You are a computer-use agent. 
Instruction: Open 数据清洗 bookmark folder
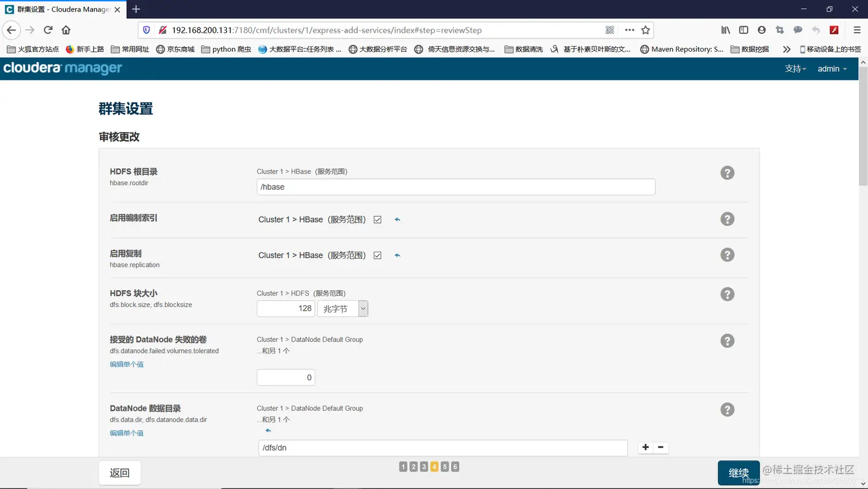524,49
